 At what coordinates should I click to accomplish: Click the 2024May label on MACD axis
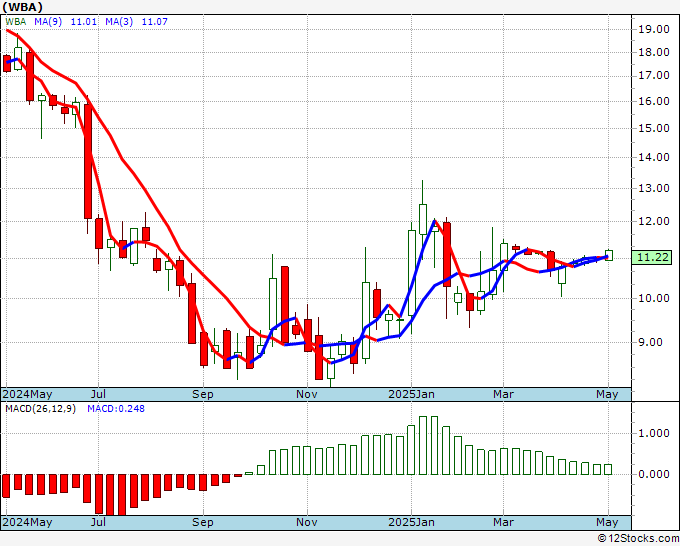tap(27, 522)
